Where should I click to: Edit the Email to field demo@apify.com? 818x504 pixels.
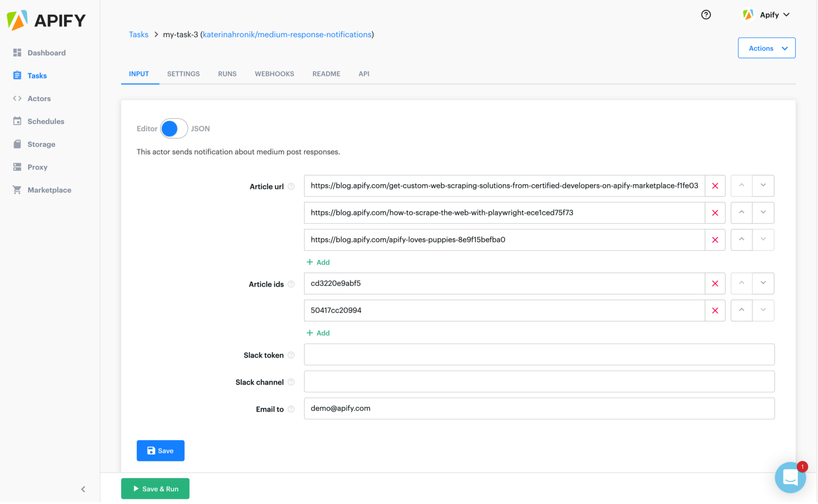(539, 409)
